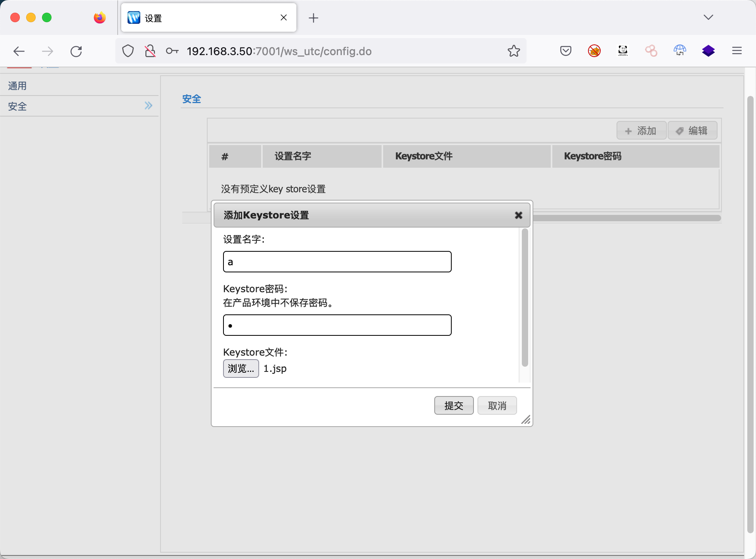Image resolution: width=756 pixels, height=559 pixels.
Task: Focus the 设置名字 text input field
Action: pyautogui.click(x=337, y=262)
